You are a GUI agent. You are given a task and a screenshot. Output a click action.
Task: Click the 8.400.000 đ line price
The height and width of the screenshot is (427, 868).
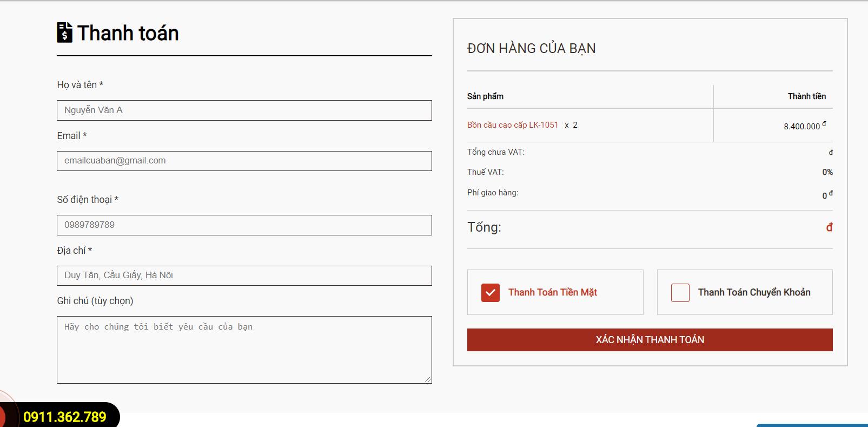point(804,126)
